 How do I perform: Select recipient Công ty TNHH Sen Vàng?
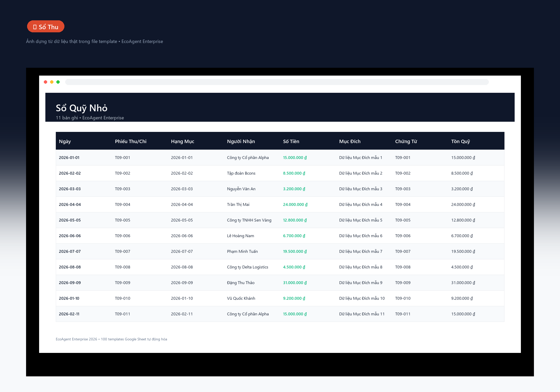click(x=249, y=220)
